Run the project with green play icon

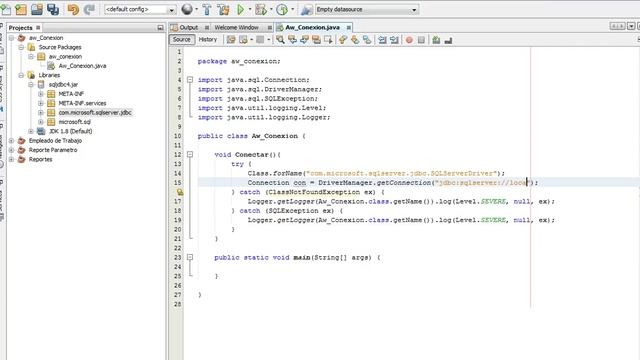240,9
